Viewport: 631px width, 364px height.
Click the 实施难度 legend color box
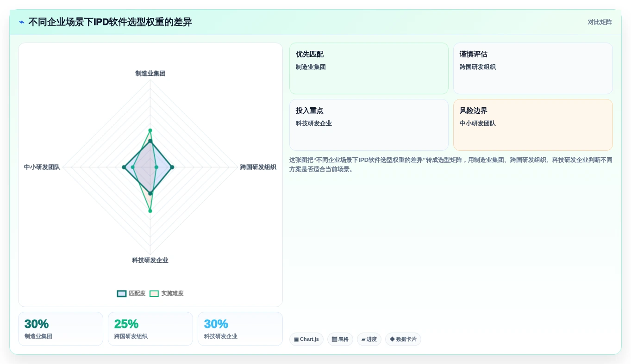(154, 293)
